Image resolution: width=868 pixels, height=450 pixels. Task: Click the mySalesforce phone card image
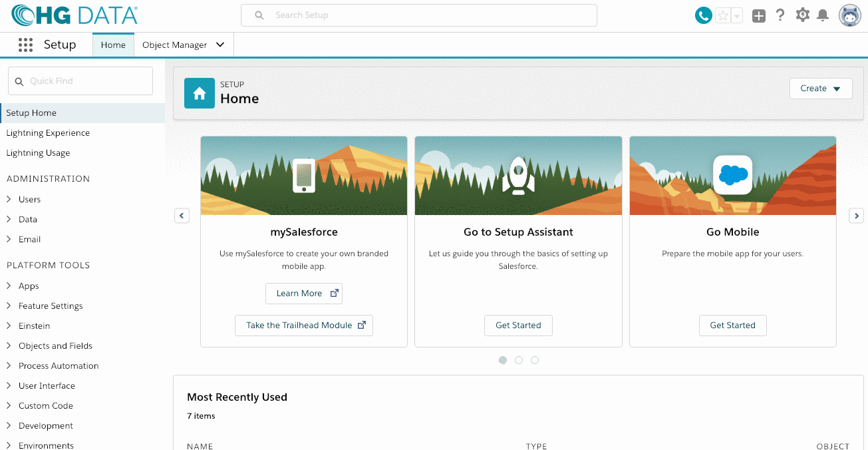(304, 176)
